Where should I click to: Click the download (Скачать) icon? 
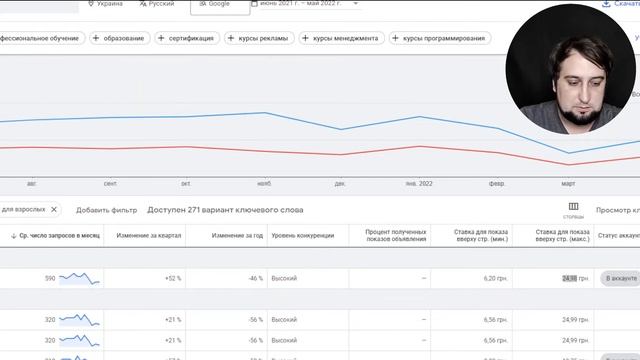(606, 4)
